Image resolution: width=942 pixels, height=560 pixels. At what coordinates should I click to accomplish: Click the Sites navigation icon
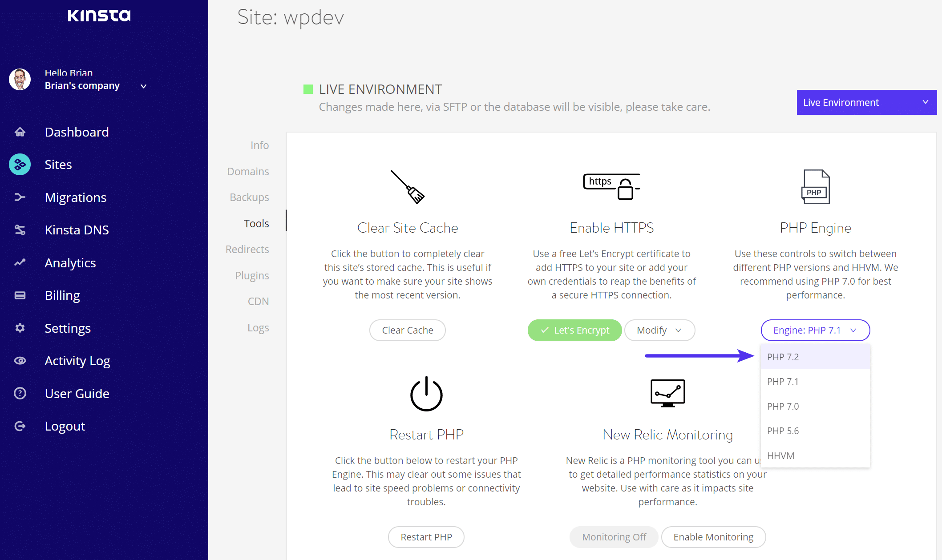click(20, 165)
